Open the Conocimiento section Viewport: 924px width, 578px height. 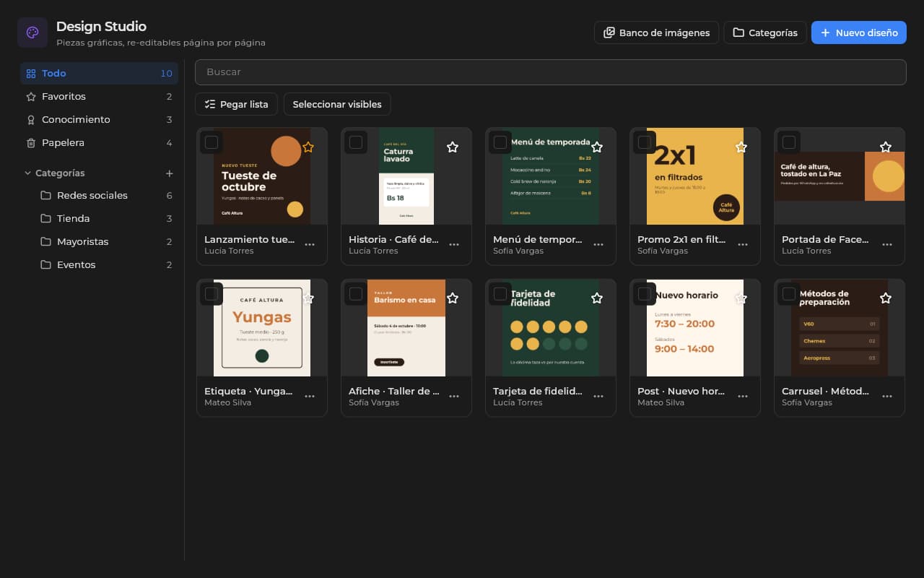(99, 119)
